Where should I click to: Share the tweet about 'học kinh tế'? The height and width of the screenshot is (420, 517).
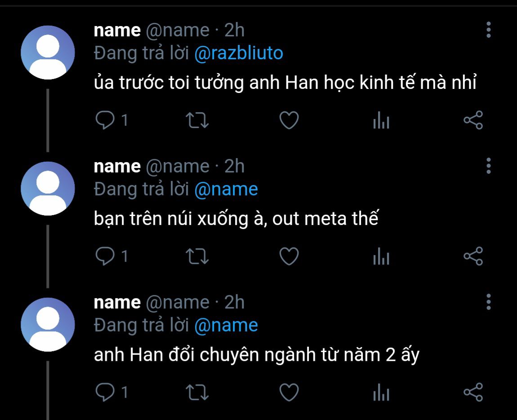[473, 120]
